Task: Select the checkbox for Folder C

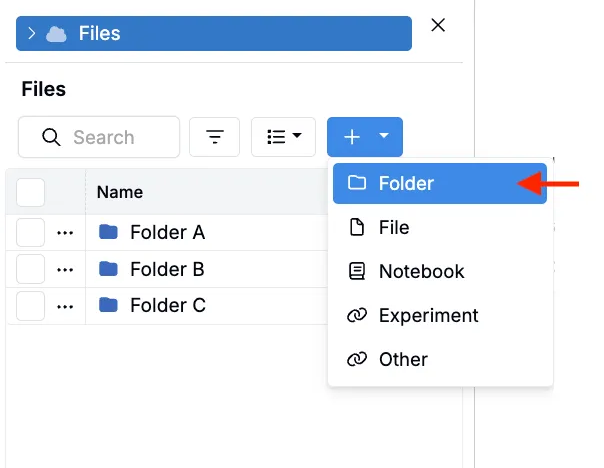Action: pos(31,305)
